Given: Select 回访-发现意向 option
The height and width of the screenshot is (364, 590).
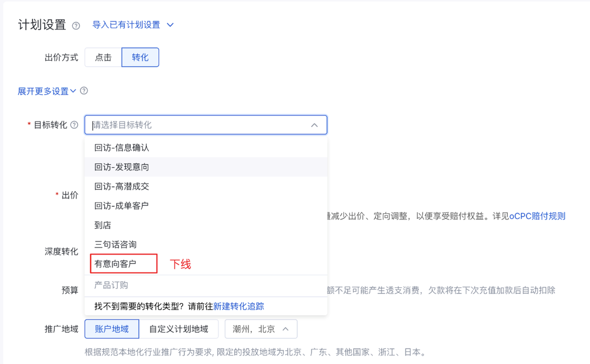Looking at the screenshot, I should (x=122, y=167).
